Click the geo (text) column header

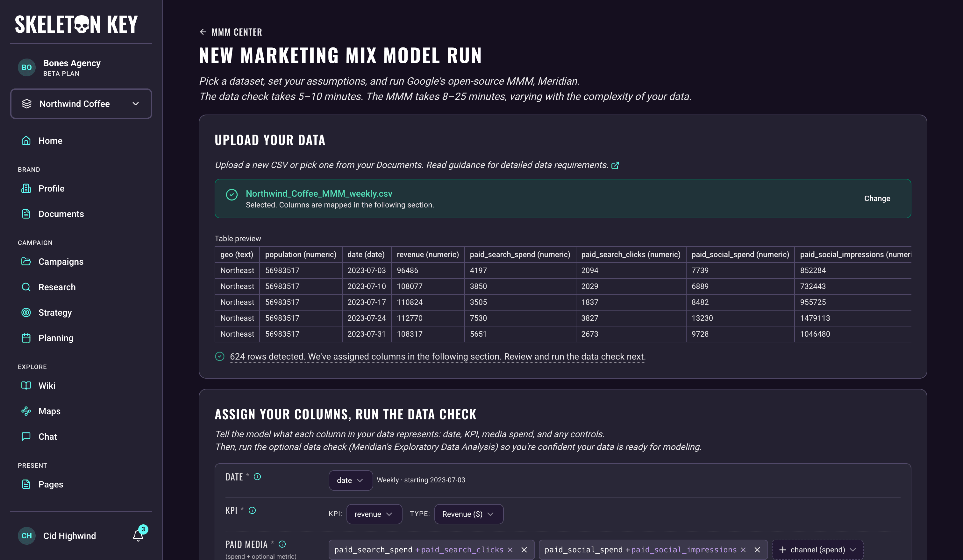click(x=237, y=255)
